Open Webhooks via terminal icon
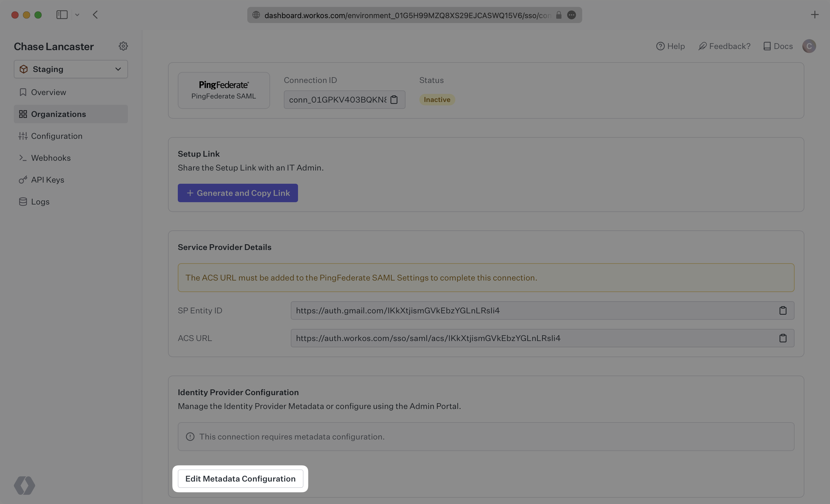Image resolution: width=830 pixels, height=504 pixels. pos(23,158)
